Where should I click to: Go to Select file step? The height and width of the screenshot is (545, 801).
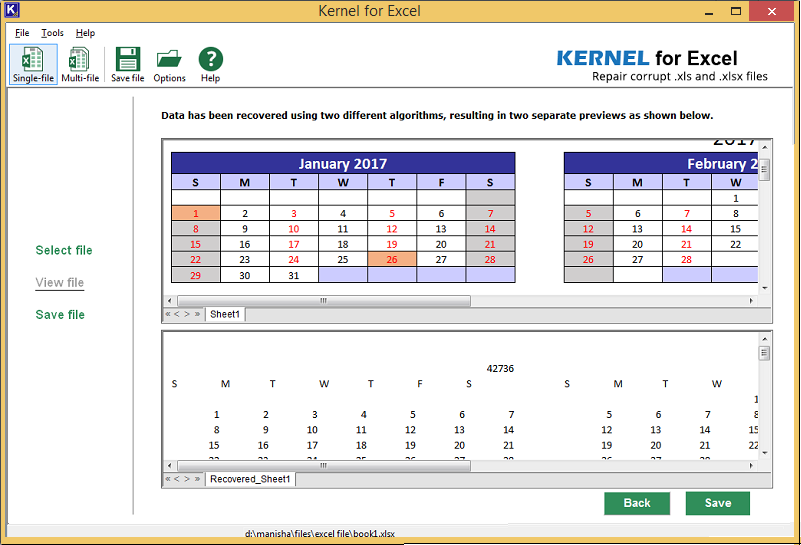click(64, 250)
